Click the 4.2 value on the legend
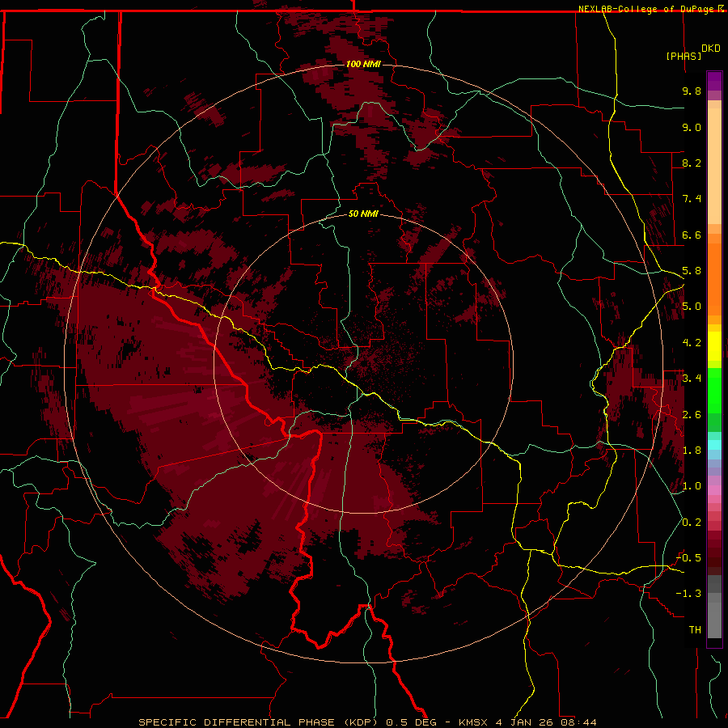Screen dimensions: 728x728 coord(692,343)
